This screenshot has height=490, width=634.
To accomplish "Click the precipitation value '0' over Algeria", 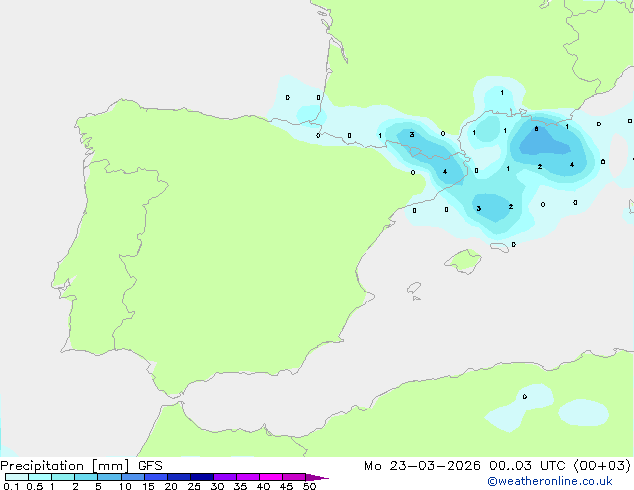I will pyautogui.click(x=525, y=397).
